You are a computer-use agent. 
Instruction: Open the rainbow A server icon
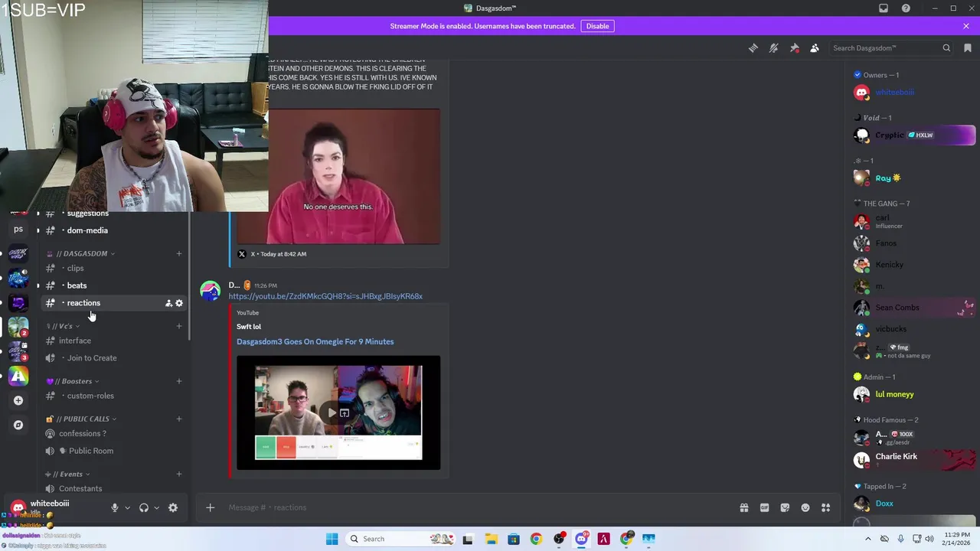18,376
